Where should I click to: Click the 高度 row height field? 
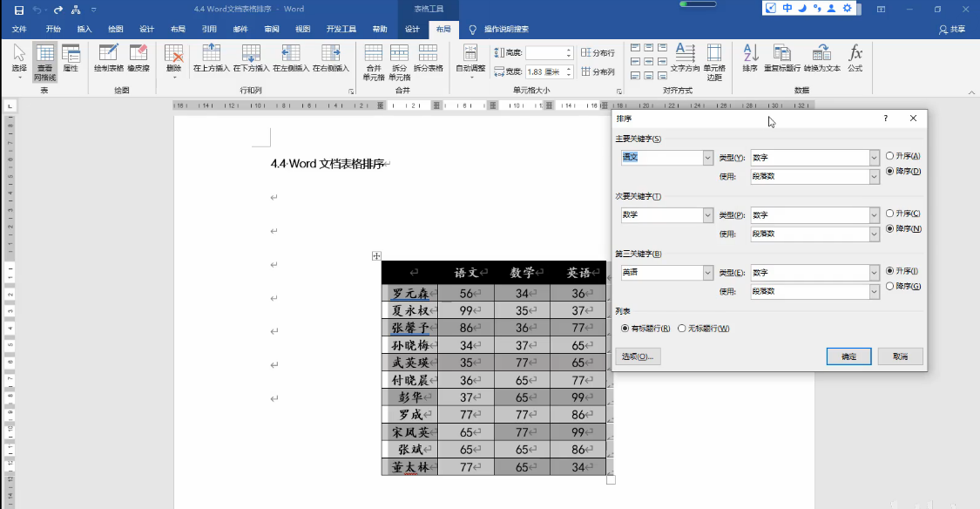550,52
